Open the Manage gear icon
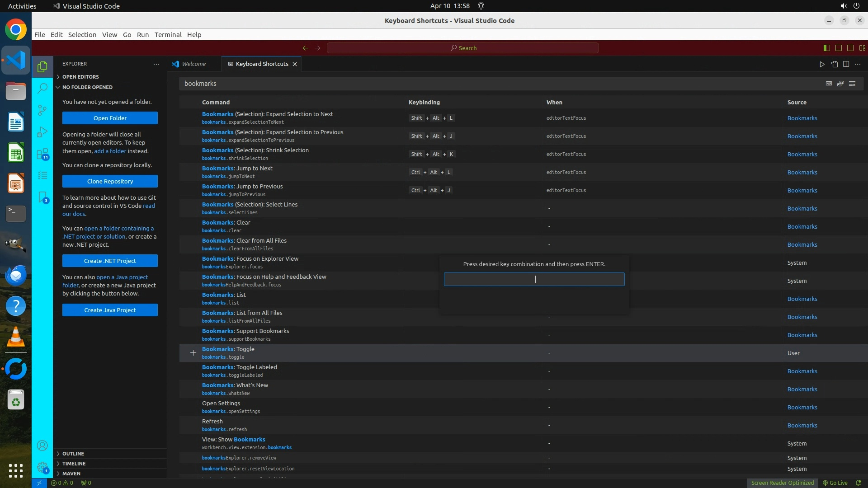Screen dimensions: 868x488 coord(42,467)
